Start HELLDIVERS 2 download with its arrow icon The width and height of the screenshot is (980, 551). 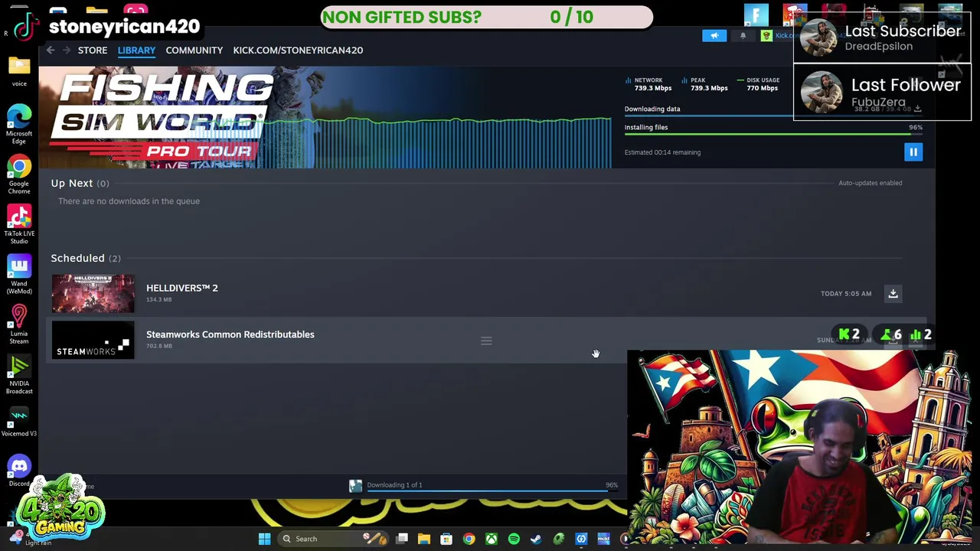[x=893, y=294]
